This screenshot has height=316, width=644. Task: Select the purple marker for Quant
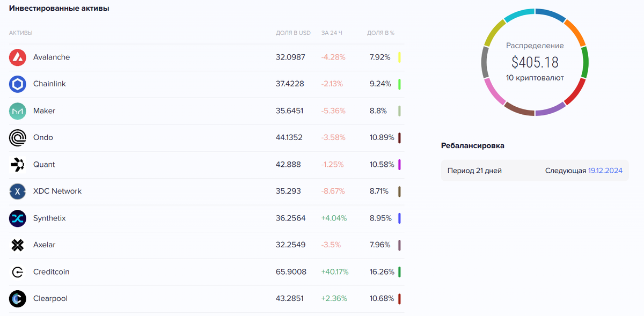(x=399, y=165)
